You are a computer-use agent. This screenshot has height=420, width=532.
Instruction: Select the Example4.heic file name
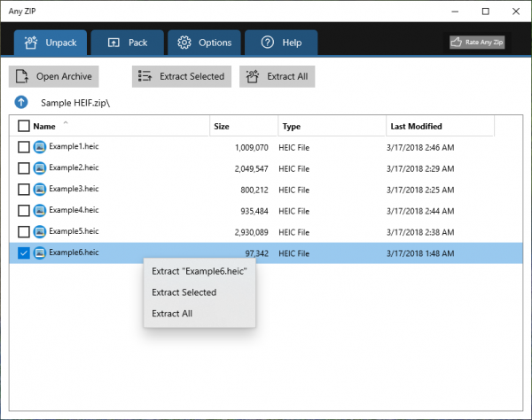(x=74, y=210)
